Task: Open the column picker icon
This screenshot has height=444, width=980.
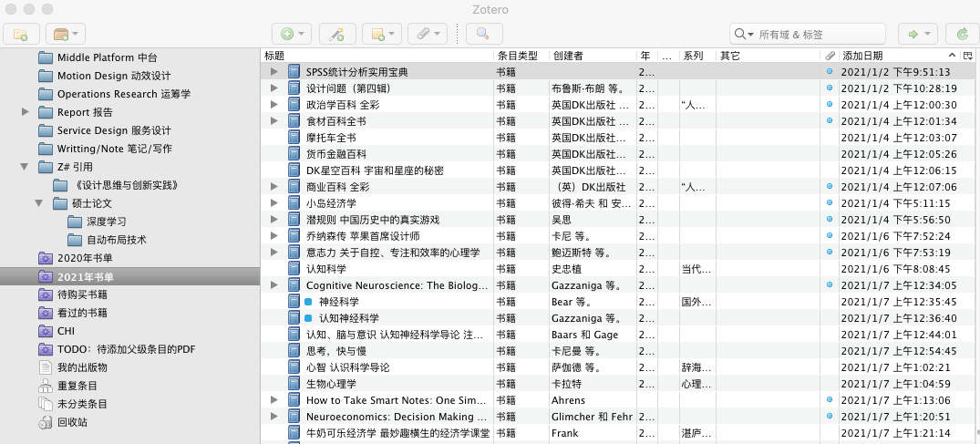Action: tap(968, 56)
